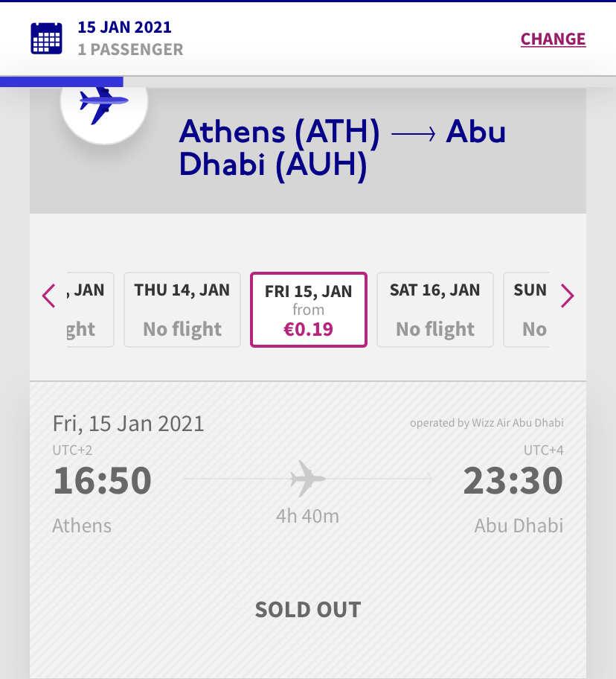
Task: Select the cut-off JAN tab on left
Action: pyautogui.click(x=89, y=310)
